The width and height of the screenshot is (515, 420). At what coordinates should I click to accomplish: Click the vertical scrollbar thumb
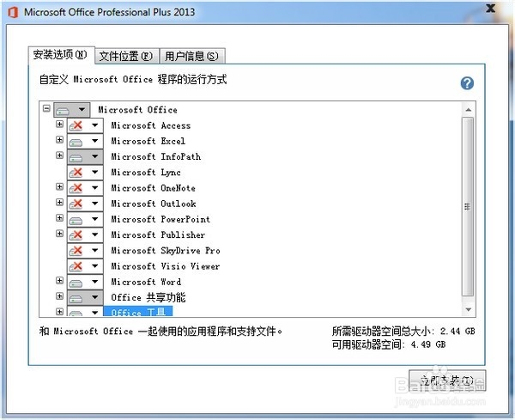pyautogui.click(x=468, y=207)
